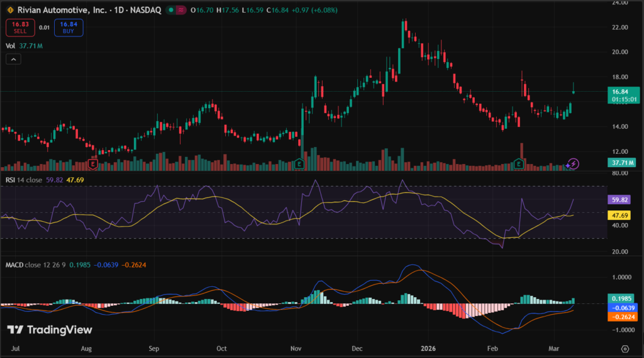Click the purple lightning bolt event icon
The width and height of the screenshot is (644, 358).
[x=573, y=163]
